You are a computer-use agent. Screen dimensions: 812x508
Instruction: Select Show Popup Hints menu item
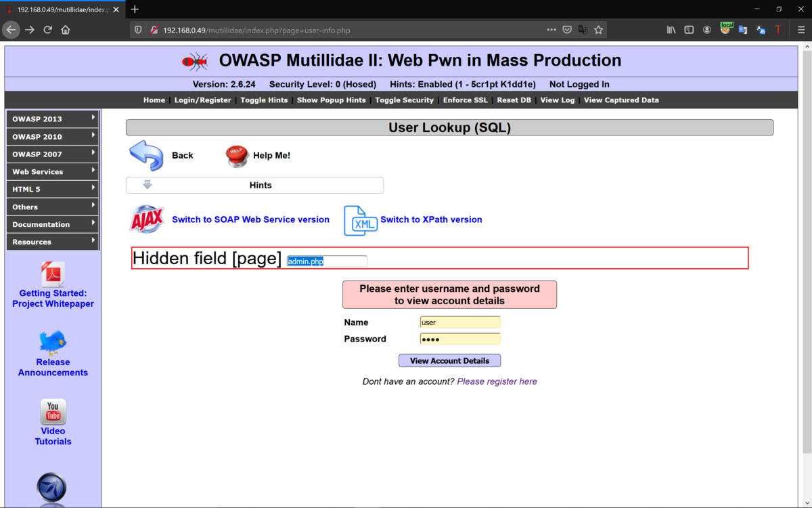332,100
